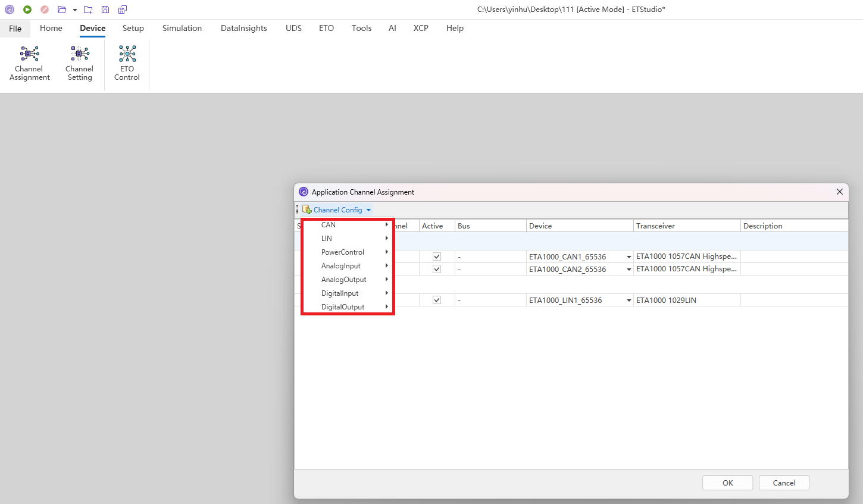Viewport: 863px width, 504px height.
Task: Launch ETO Control from the ribbon
Action: click(127, 64)
